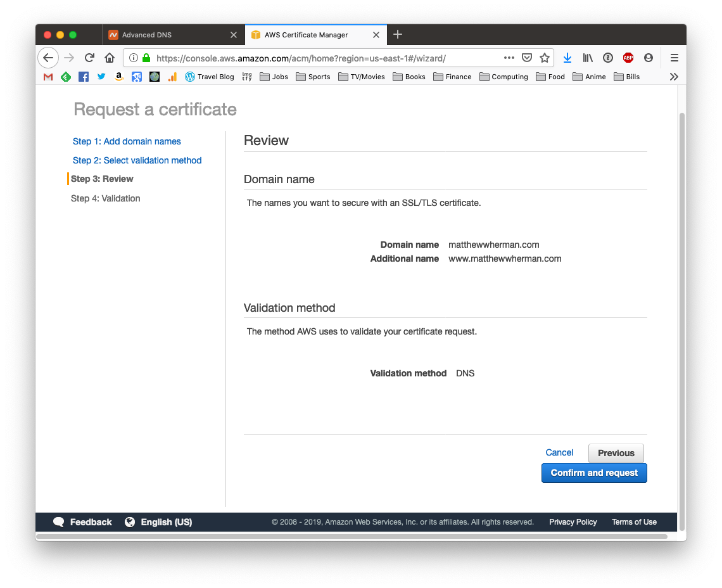Open the Firefox account icon
Image resolution: width=722 pixels, height=588 pixels.
tap(649, 58)
